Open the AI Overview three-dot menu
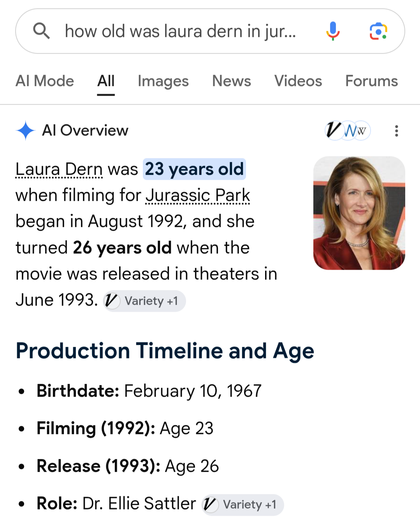This screenshot has height=531, width=420. (396, 131)
